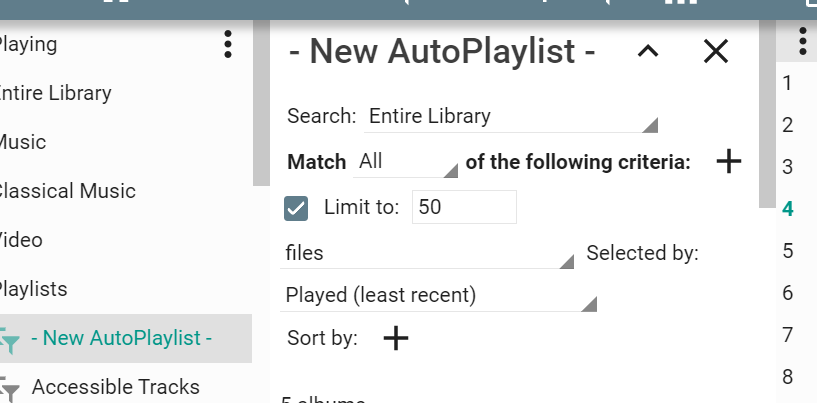
Task: Open the right column three-dot menu
Action: [x=802, y=41]
